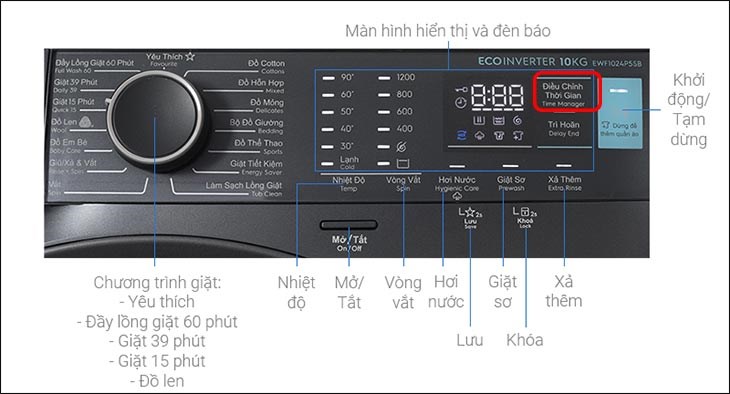Tap the Vòng Vắt Spin button
The height and width of the screenshot is (394, 730).
coord(403,183)
